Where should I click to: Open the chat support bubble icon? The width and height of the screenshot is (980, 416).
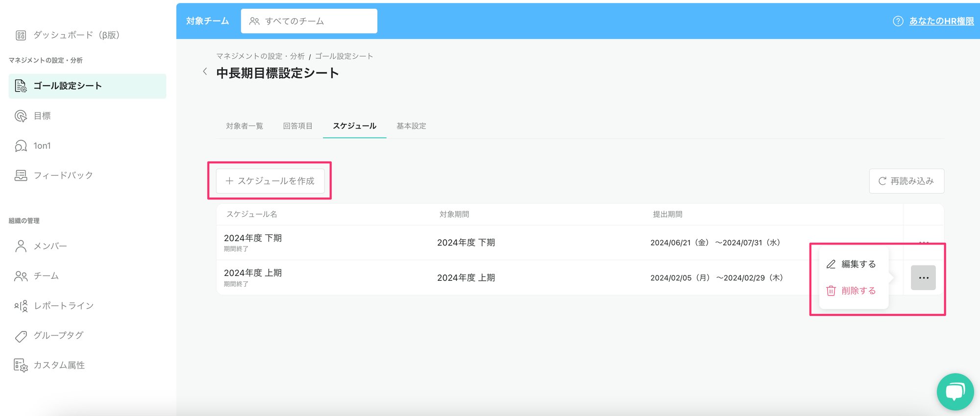[x=955, y=392]
